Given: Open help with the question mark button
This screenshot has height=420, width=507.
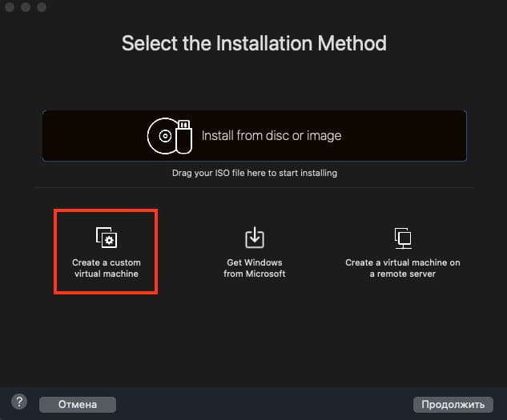Looking at the screenshot, I should click(19, 402).
